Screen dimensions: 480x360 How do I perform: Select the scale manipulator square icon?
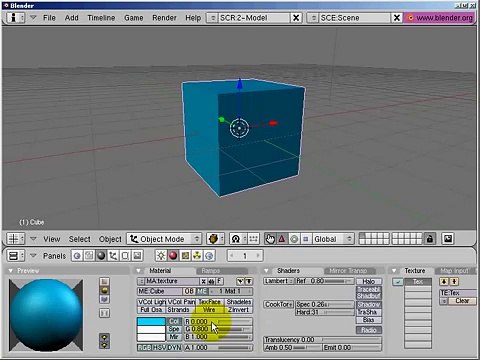[x=306, y=239]
